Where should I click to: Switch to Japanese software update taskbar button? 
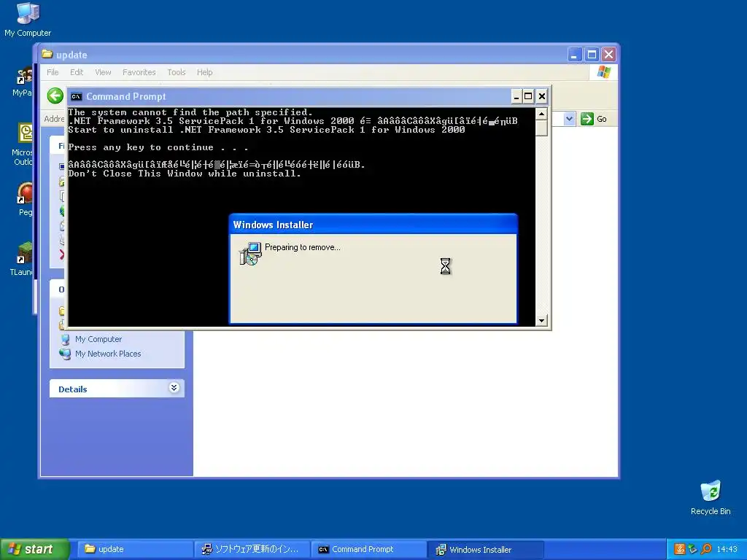pos(252,549)
